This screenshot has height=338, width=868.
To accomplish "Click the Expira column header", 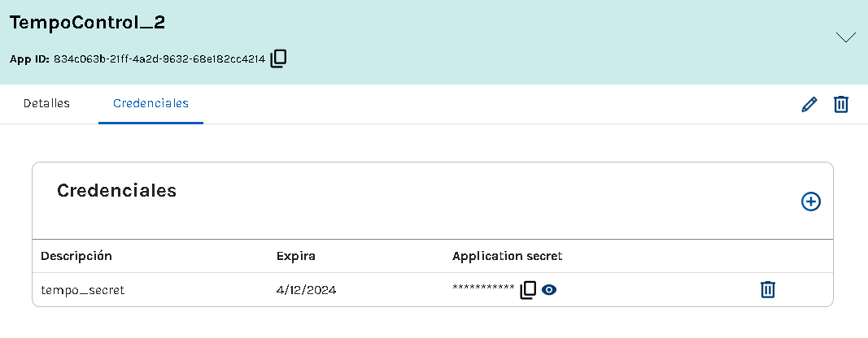I will (x=295, y=256).
